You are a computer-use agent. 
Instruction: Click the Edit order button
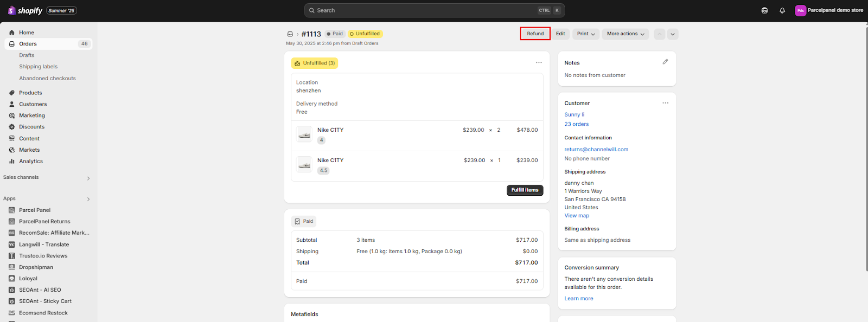[560, 34]
